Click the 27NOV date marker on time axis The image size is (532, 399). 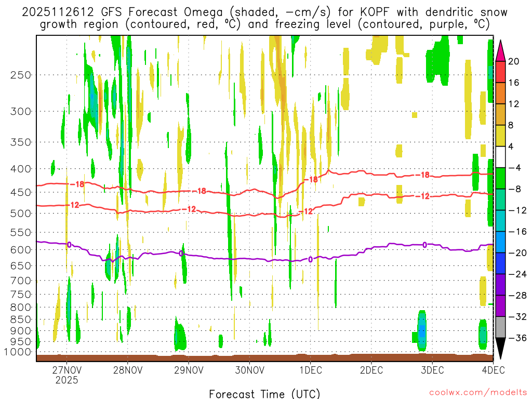tap(66, 370)
